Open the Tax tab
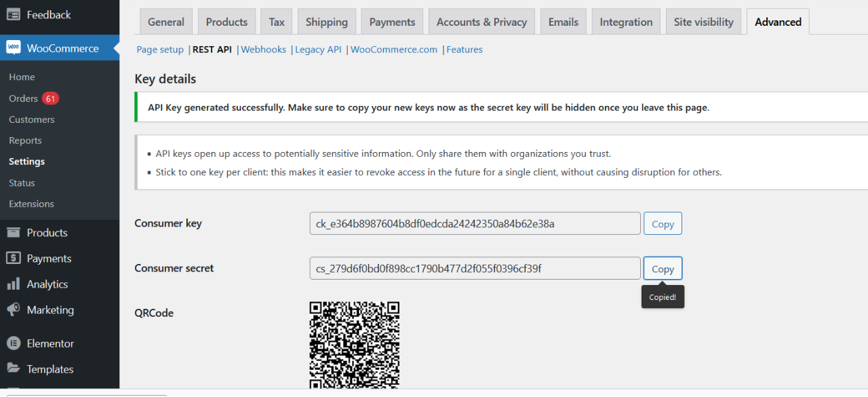 coord(277,22)
